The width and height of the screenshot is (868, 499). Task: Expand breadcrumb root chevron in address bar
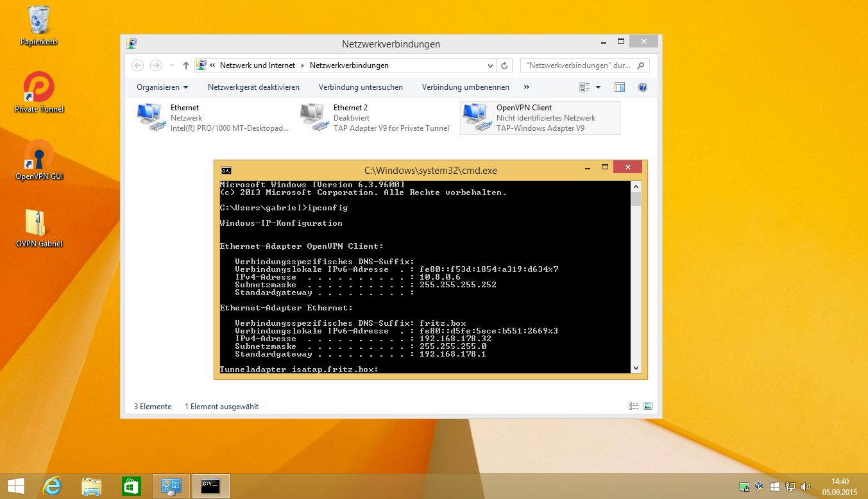(x=212, y=65)
